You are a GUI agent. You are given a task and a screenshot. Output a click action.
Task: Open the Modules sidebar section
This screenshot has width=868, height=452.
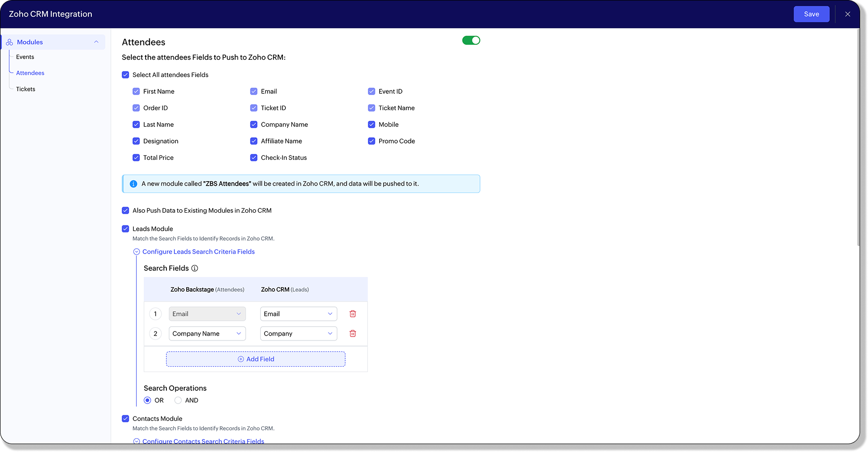click(53, 42)
